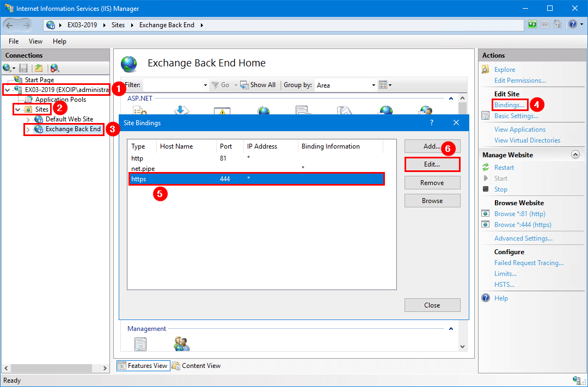Click the Add... button in Site Bindings
The image size is (588, 387).
(432, 146)
